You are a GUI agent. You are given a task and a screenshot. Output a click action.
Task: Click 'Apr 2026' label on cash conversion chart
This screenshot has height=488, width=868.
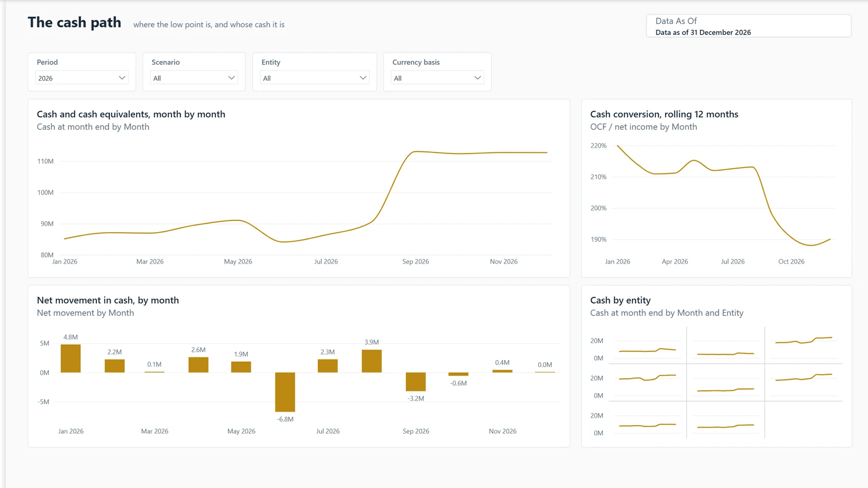[675, 261]
